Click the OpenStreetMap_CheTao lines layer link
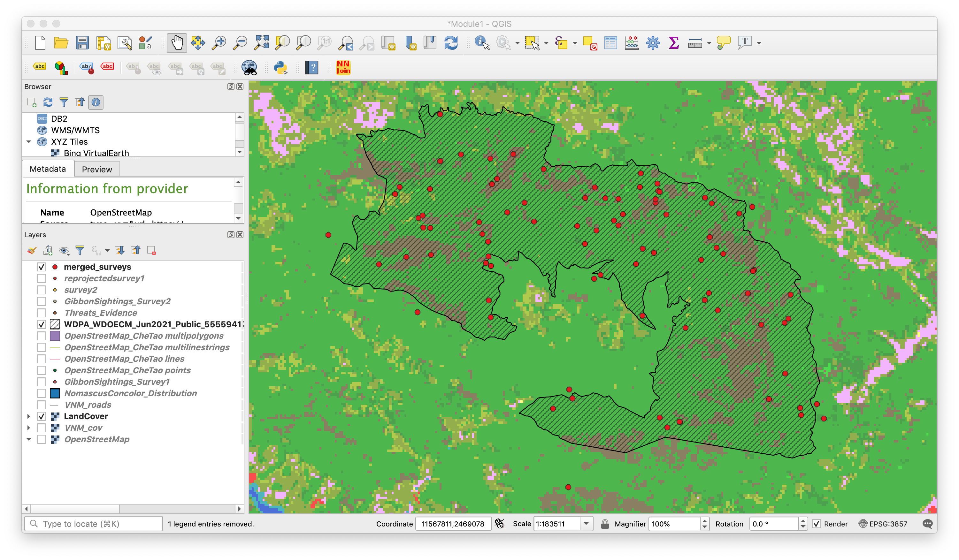This screenshot has height=560, width=959. [124, 359]
